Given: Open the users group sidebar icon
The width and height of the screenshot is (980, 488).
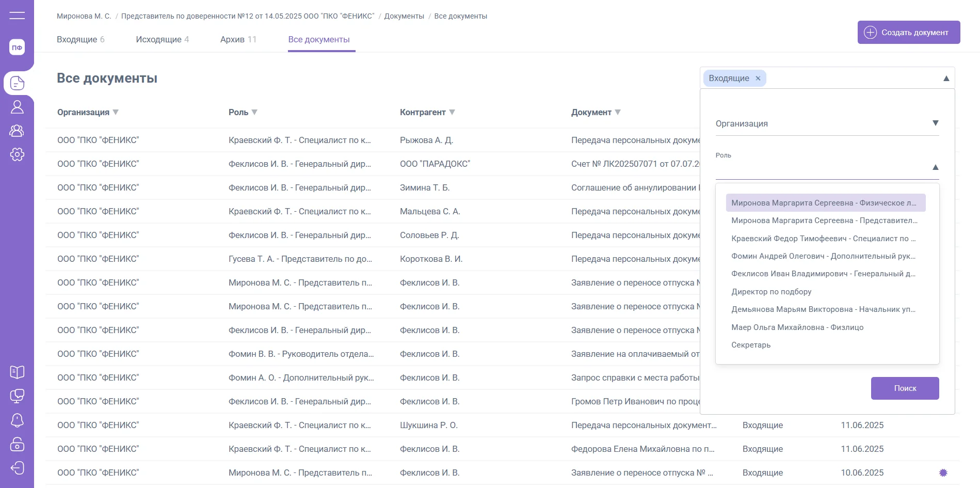Looking at the screenshot, I should 17,131.
